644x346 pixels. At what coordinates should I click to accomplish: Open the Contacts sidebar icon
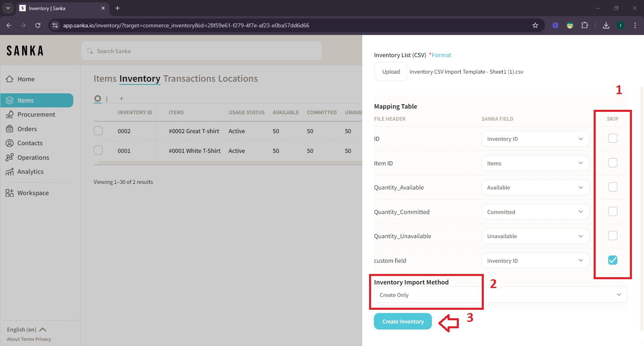10,143
